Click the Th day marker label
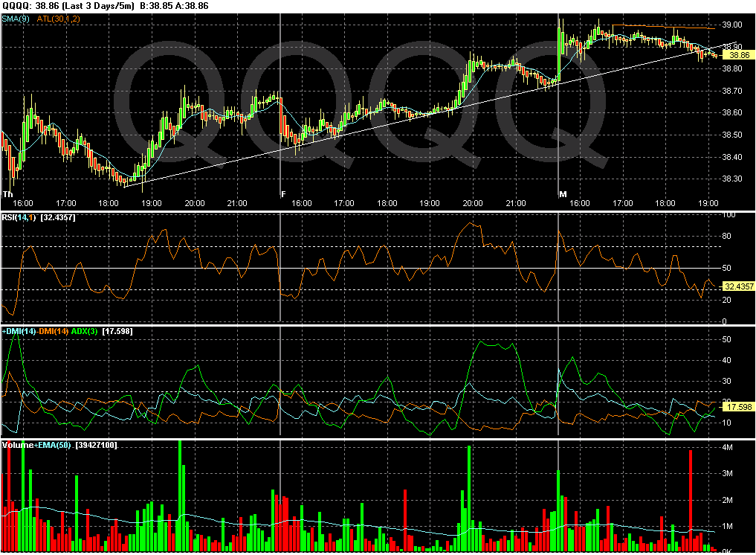Viewport: 756px width, 555px height. pyautogui.click(x=7, y=194)
